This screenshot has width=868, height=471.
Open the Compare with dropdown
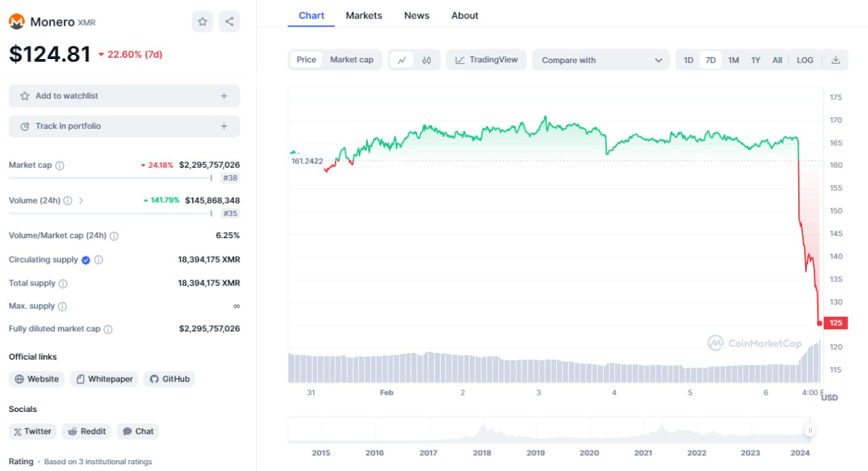click(x=601, y=60)
